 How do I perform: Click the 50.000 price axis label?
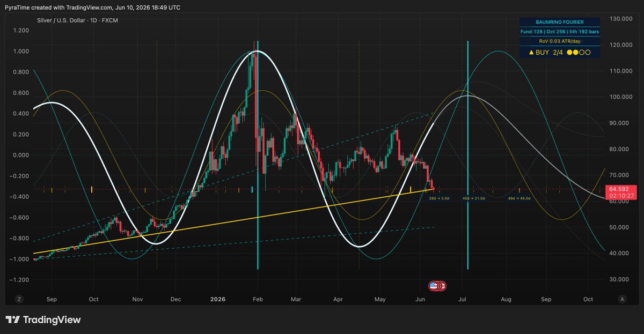click(x=620, y=227)
